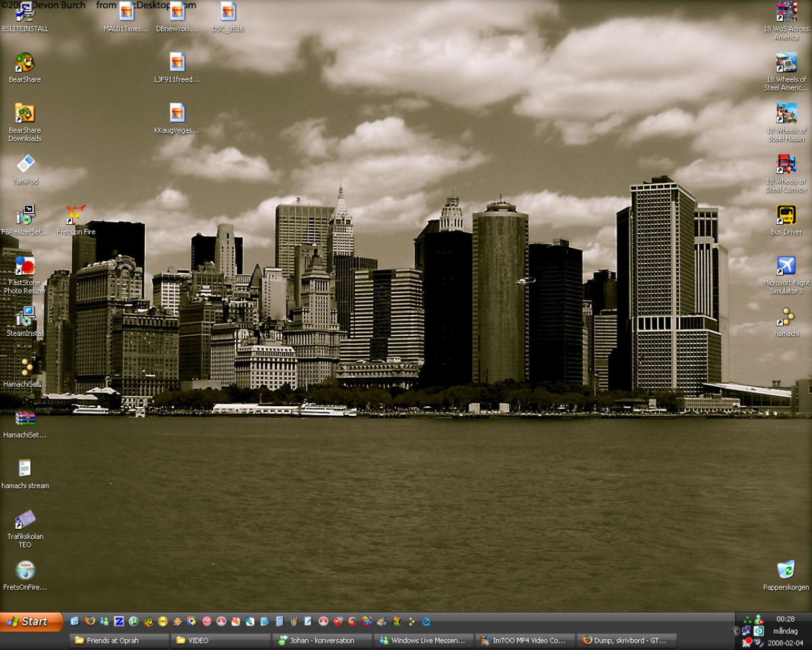Switch to ImTOO MP4 Video Converter

525,640
